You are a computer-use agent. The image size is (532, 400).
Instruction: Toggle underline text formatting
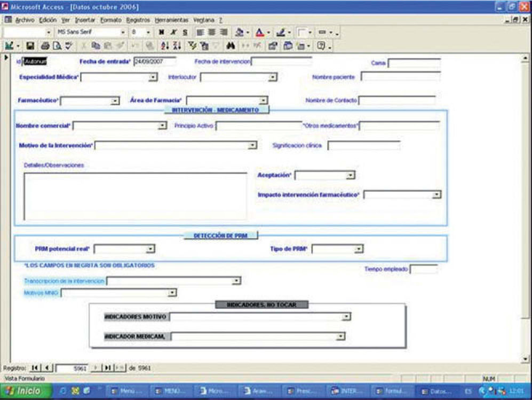185,33
